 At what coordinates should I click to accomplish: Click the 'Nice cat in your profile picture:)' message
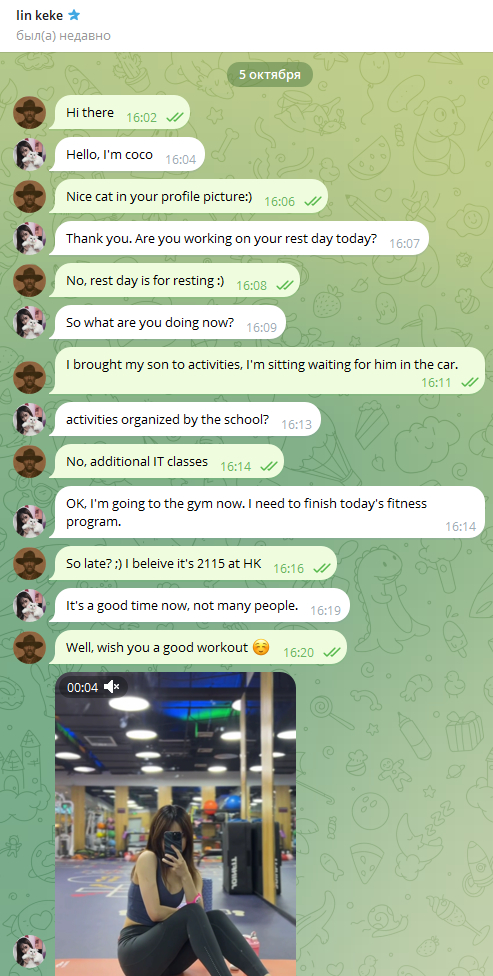[188, 197]
